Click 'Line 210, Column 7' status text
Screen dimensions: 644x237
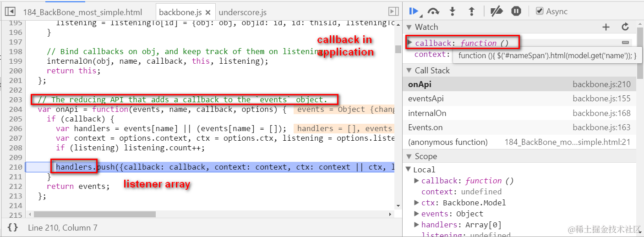point(62,227)
